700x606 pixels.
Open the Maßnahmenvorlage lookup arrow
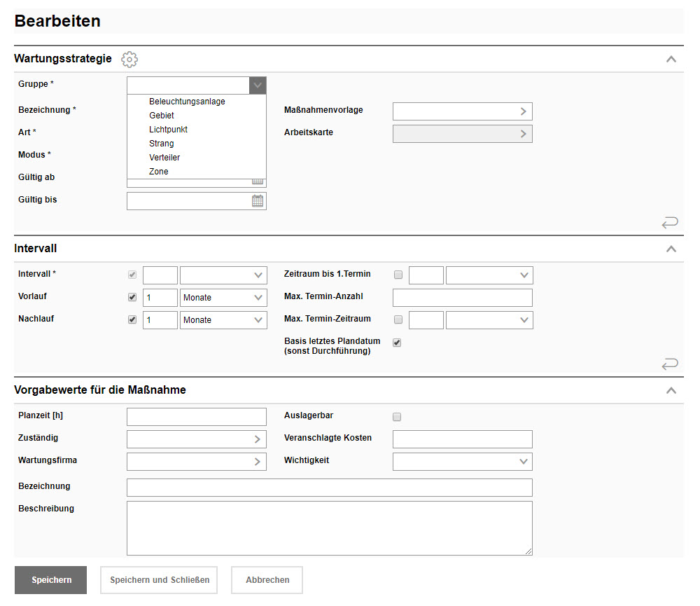coord(523,111)
